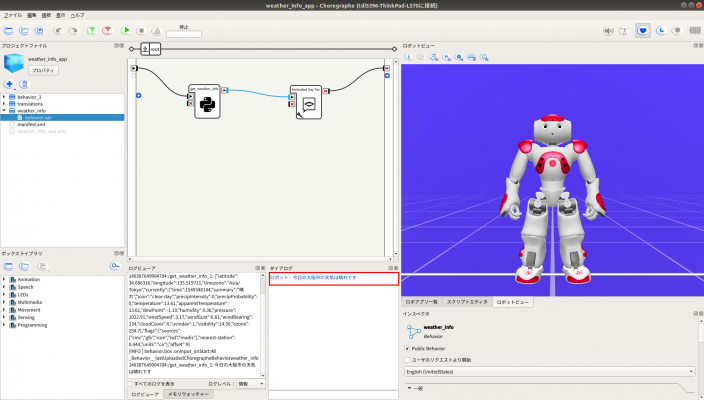Viewport: 704px width, 400px height.
Task: Expand the behavior_1 folder in project tree
Action: click(5, 96)
